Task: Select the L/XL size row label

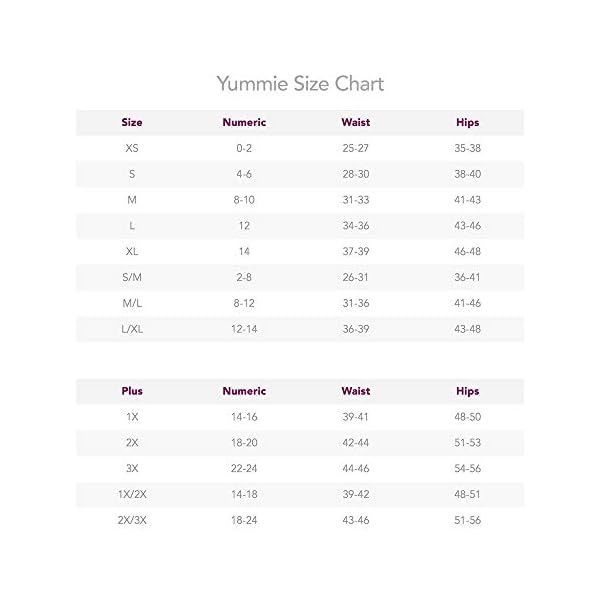Action: pyautogui.click(x=132, y=328)
